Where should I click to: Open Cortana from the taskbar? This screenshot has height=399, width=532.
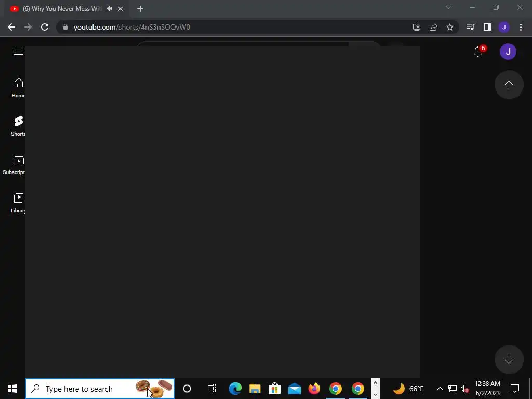(x=187, y=389)
